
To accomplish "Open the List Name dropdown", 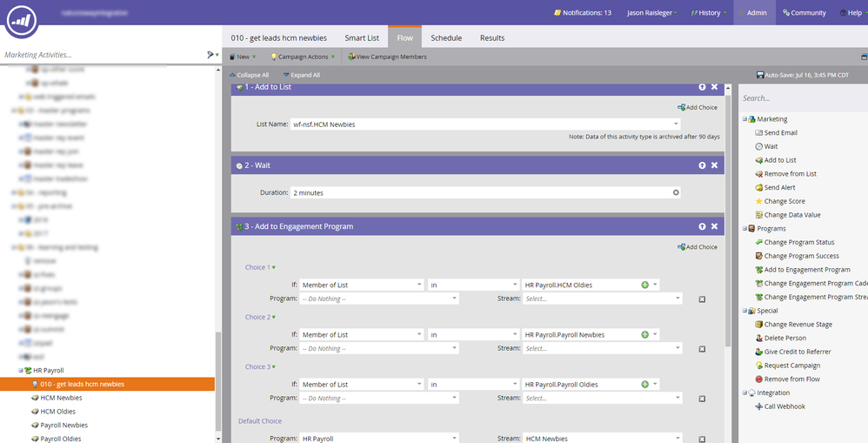I will (675, 124).
